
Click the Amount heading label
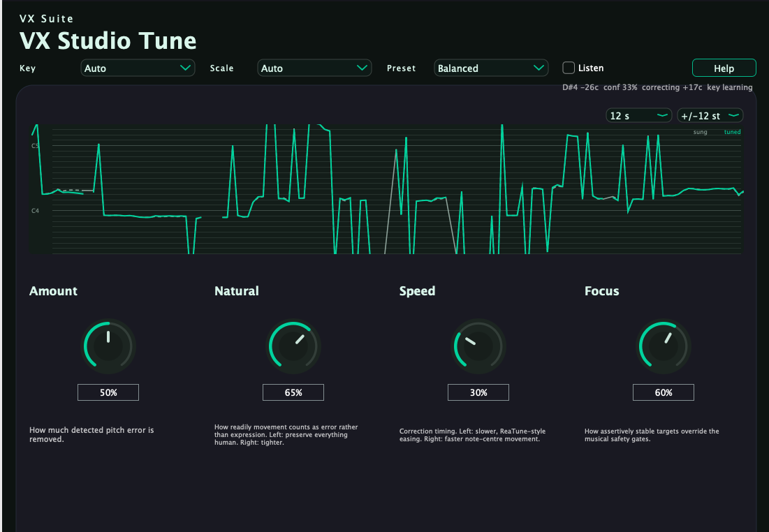[54, 290]
